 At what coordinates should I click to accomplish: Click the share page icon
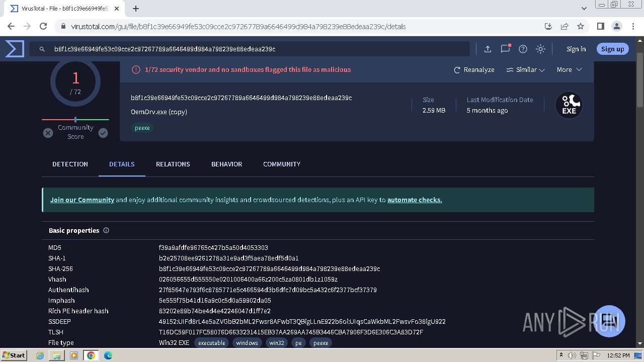pos(565,26)
